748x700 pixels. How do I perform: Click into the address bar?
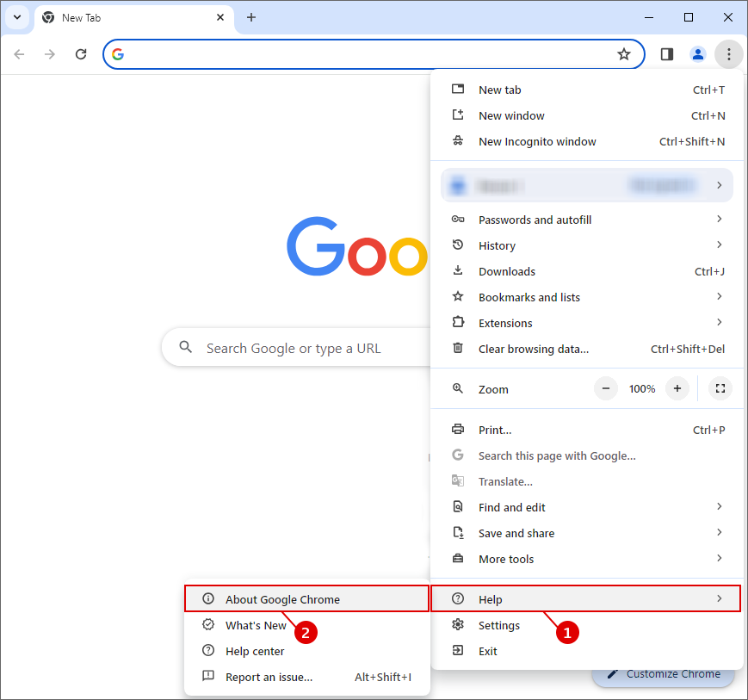tap(374, 54)
